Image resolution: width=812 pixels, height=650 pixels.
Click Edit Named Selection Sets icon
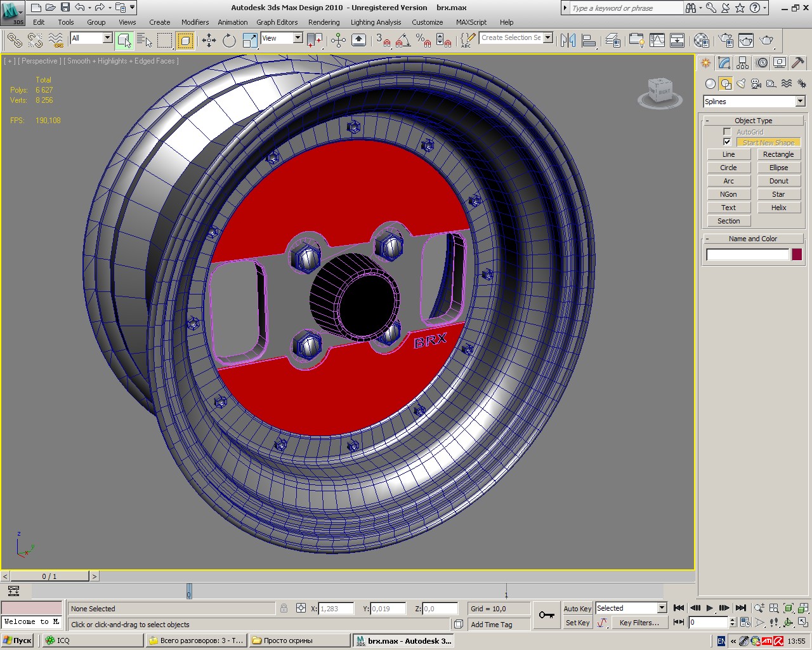(x=467, y=40)
